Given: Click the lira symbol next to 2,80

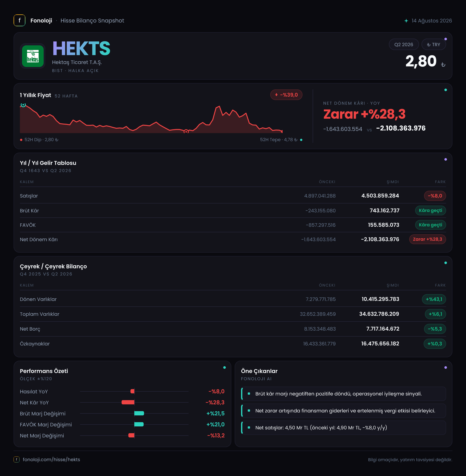Looking at the screenshot, I should [x=443, y=65].
